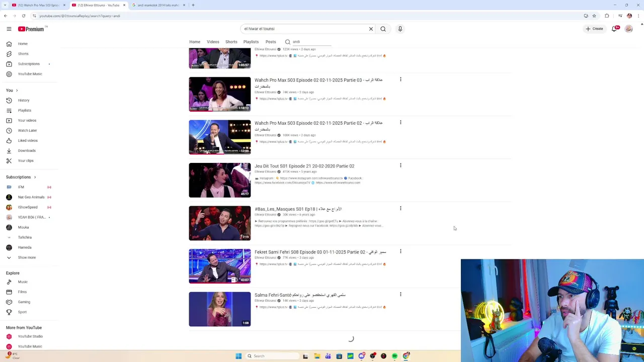Click the browser back arrow
This screenshot has height=362, width=644.
pyautogui.click(x=6, y=16)
